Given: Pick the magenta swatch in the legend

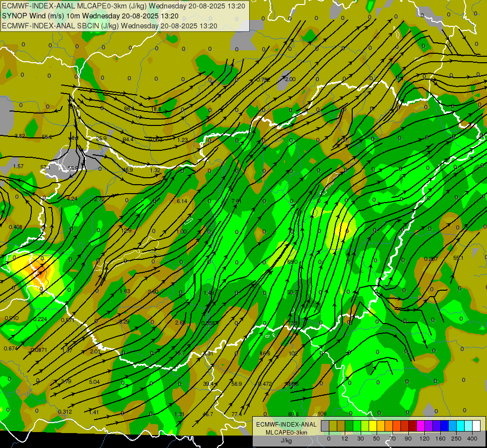Looking at the screenshot, I should click(420, 426).
